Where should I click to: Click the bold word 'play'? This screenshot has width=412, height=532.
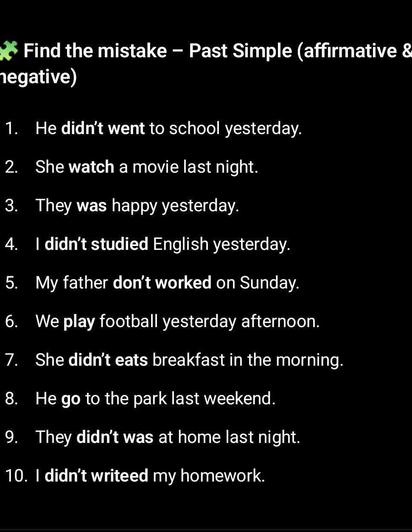(x=79, y=322)
